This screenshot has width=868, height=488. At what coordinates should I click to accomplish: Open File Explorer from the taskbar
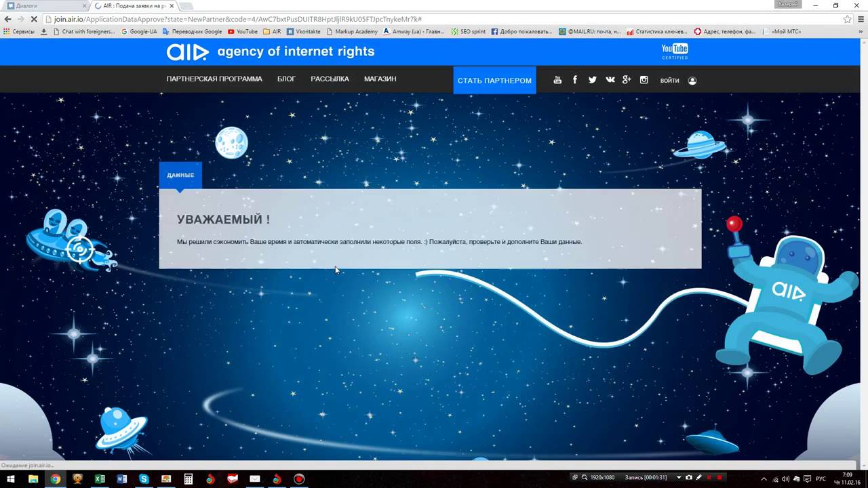tap(33, 479)
